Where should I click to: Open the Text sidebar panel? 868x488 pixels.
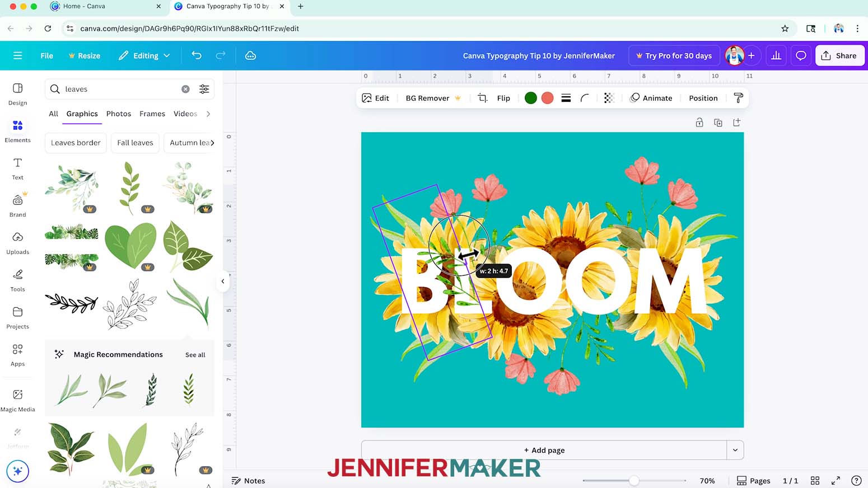point(17,168)
